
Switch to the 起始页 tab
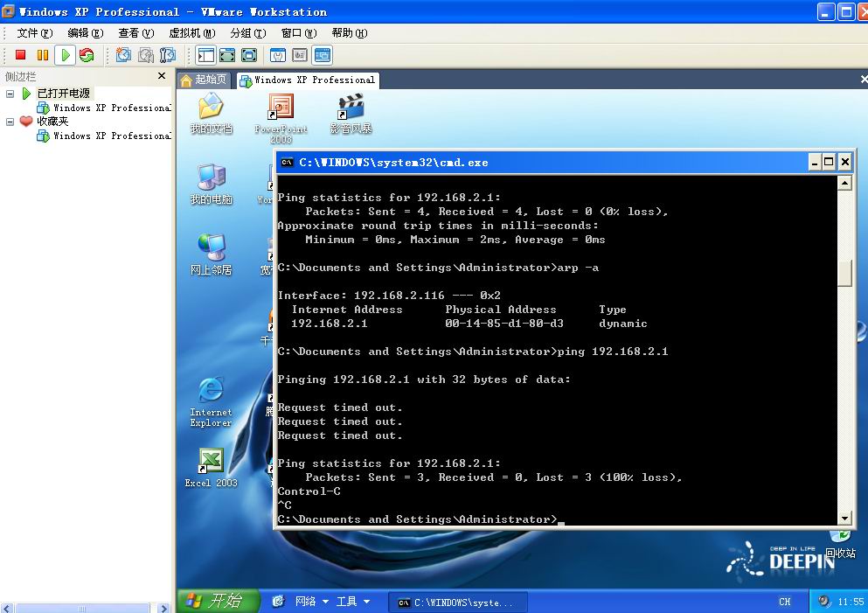pos(204,80)
